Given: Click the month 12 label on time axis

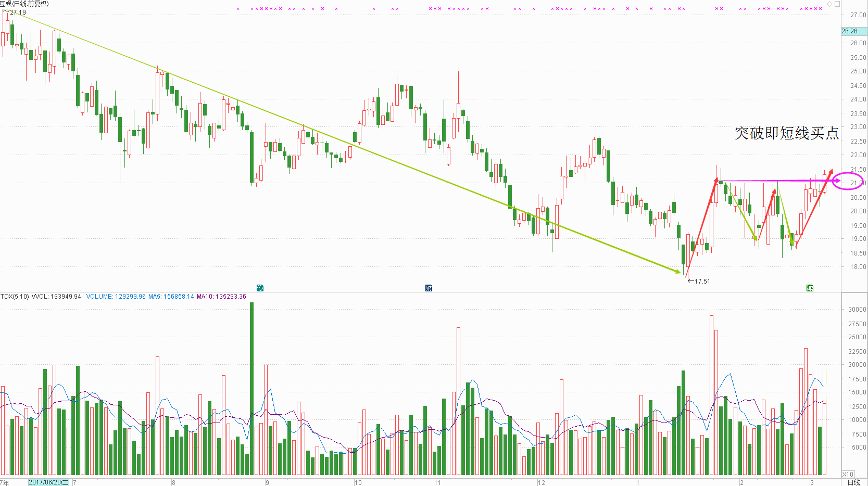Looking at the screenshot, I should tap(542, 482).
